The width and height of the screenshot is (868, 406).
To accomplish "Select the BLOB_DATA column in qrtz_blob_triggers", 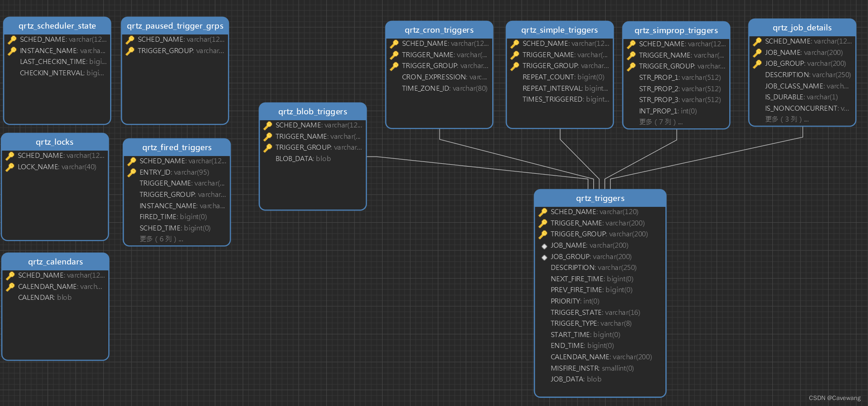I will pos(303,159).
